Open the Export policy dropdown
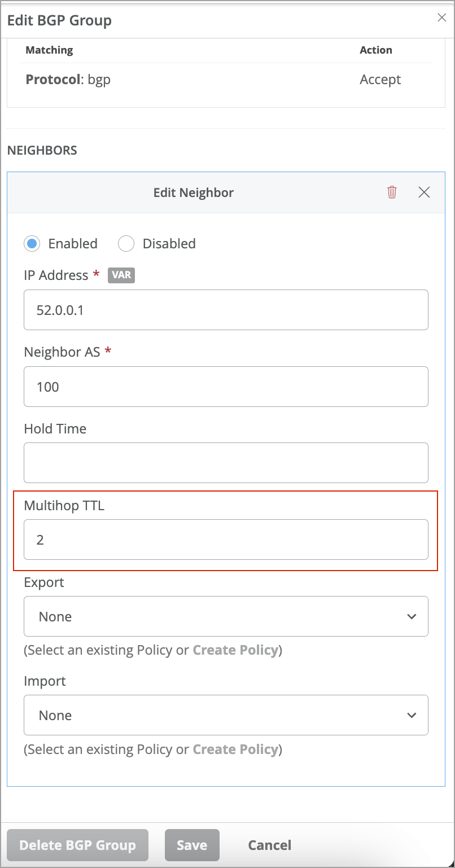This screenshot has height=868, width=455. click(x=226, y=616)
